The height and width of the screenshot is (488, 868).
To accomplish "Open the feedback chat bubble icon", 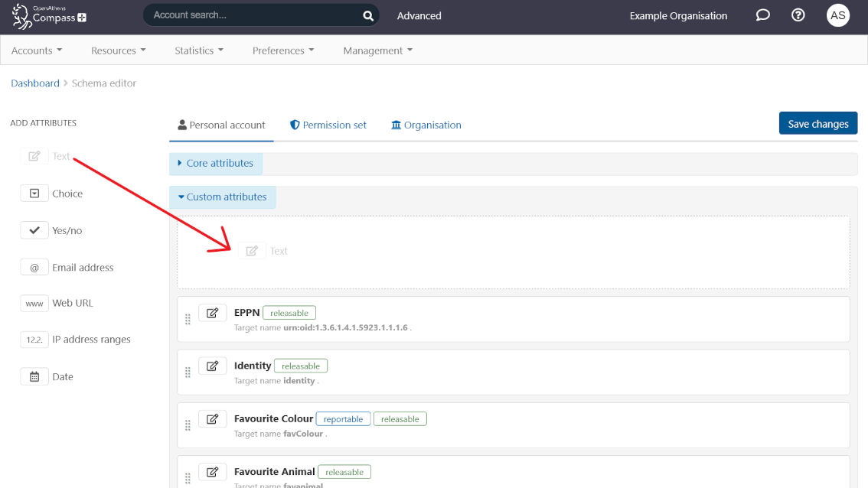I will 762,15.
